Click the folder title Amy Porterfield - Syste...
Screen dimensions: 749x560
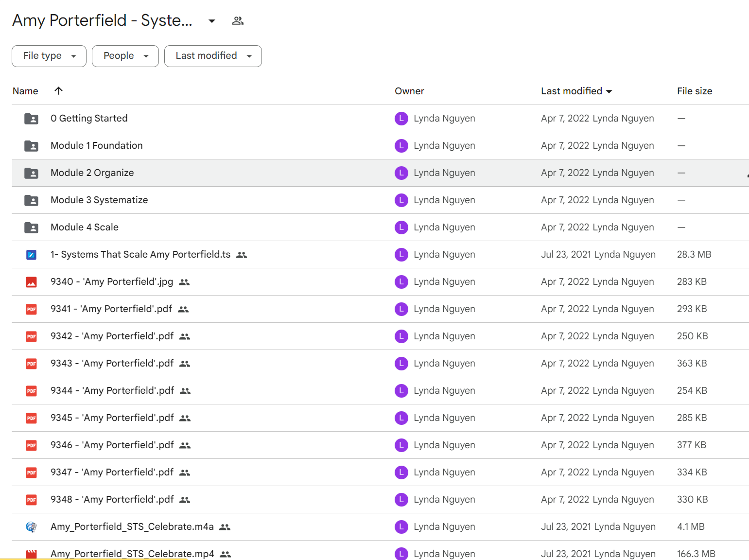102,20
